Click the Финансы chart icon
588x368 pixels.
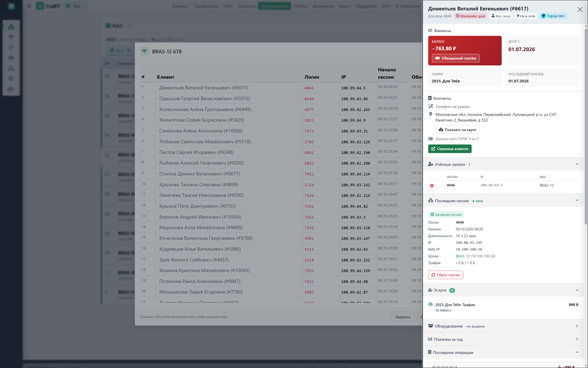pyautogui.click(x=430, y=30)
